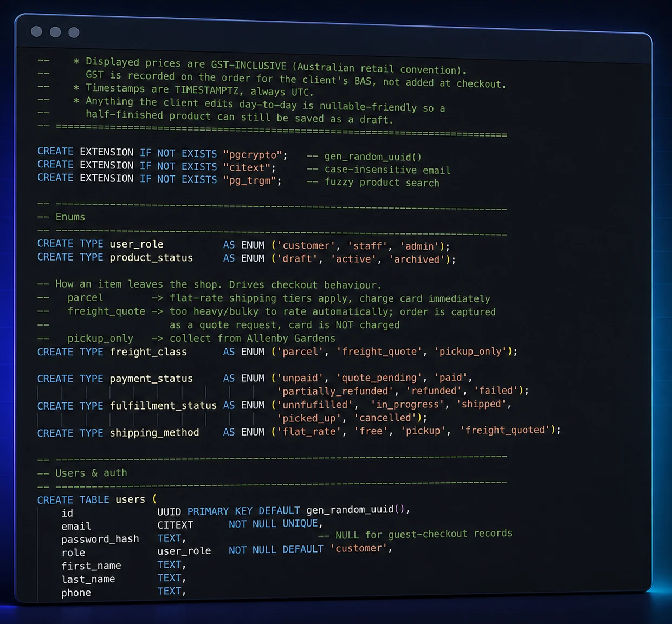Click the enum value 'freight_quoted'
672x624 pixels.
tap(505, 430)
